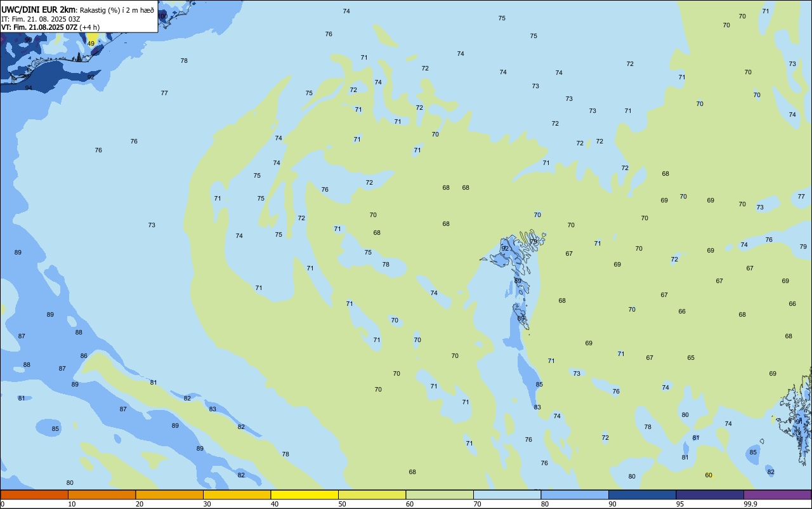Click the humidity value '65' on the map
Viewport: 812px width, 509px height.
click(691, 358)
